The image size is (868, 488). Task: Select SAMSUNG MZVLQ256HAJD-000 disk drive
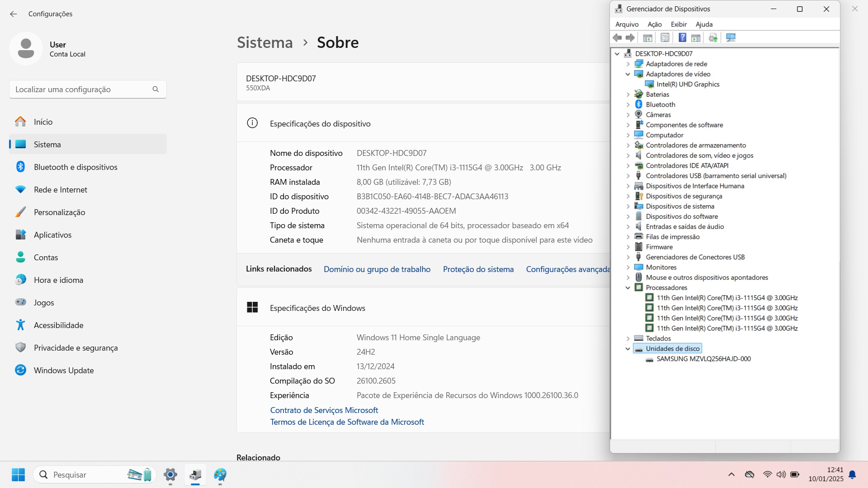pyautogui.click(x=703, y=359)
